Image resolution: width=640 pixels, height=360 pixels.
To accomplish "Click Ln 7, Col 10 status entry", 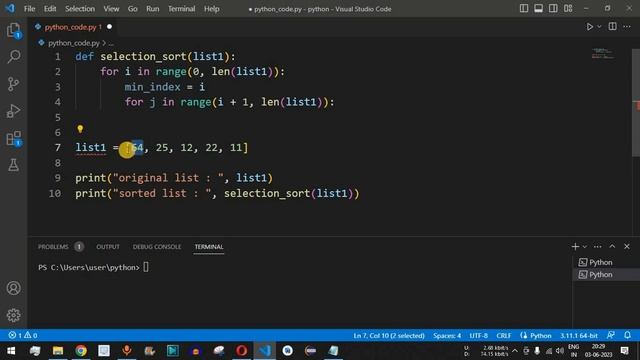I will [x=389, y=336].
